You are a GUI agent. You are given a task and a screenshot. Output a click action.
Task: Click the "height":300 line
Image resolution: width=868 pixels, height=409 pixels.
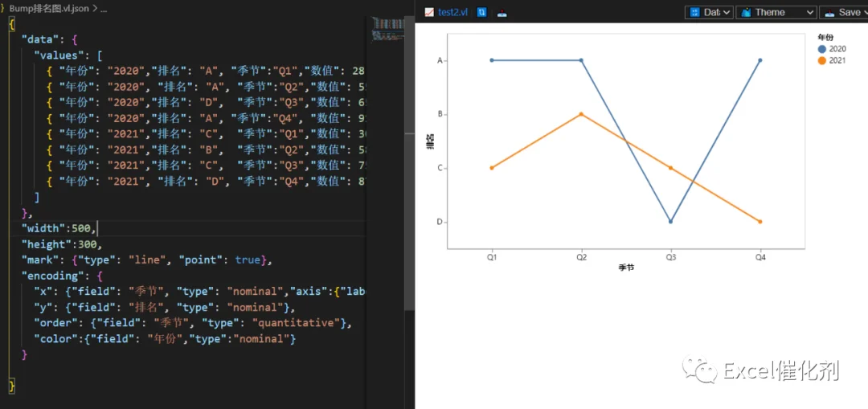pos(61,244)
